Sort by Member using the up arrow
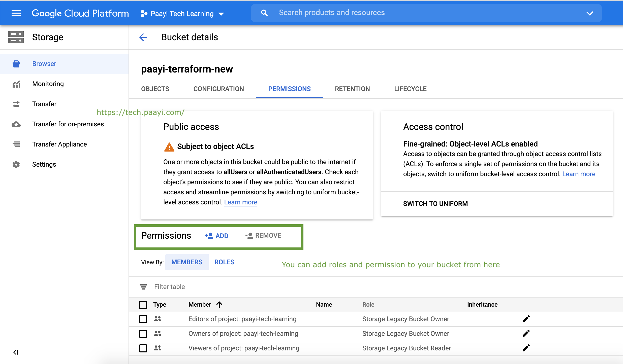Viewport: 623px width, 364px height. pyautogui.click(x=219, y=305)
